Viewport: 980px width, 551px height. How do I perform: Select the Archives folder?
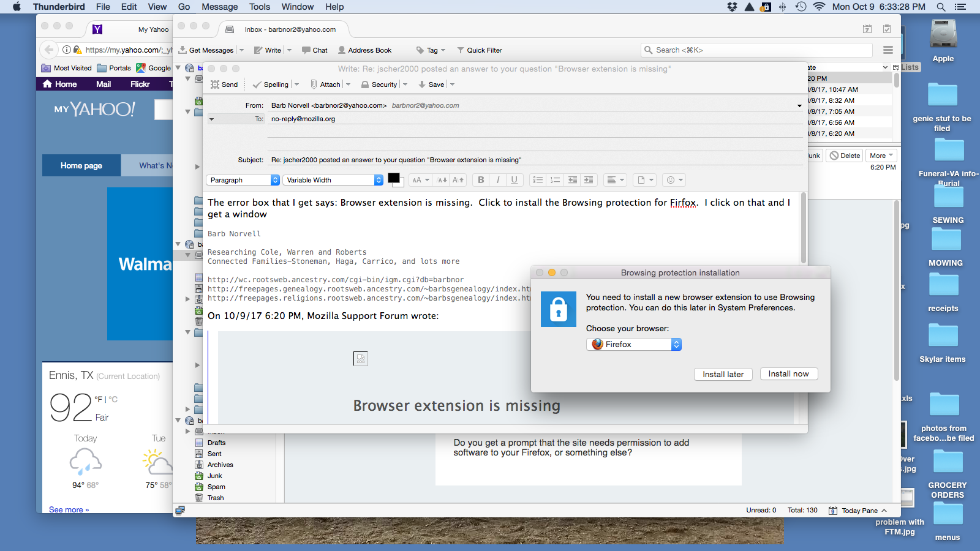coord(220,465)
